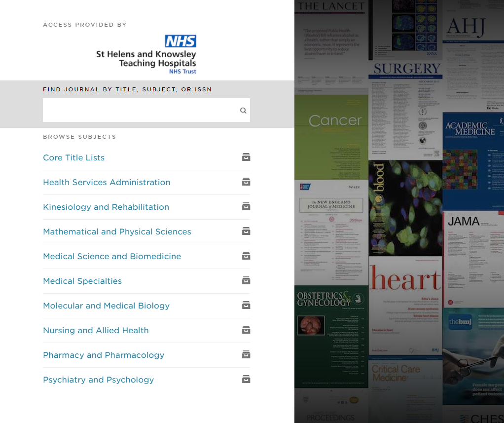Open Pharmacy and Pharmacology subject
The image size is (504, 423).
(x=104, y=355)
